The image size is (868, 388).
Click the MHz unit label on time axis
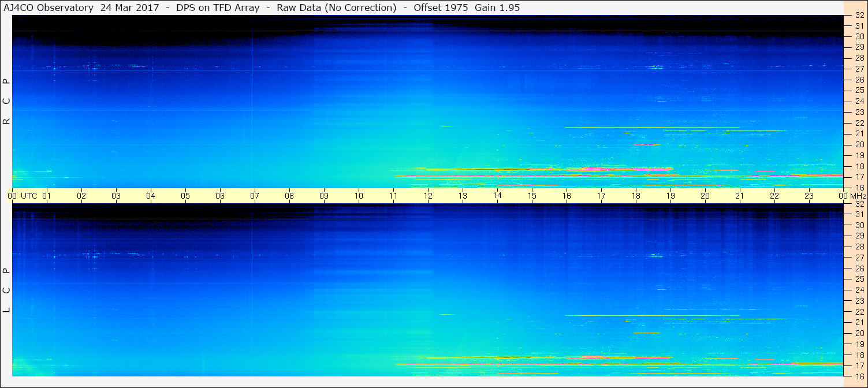pos(858,196)
